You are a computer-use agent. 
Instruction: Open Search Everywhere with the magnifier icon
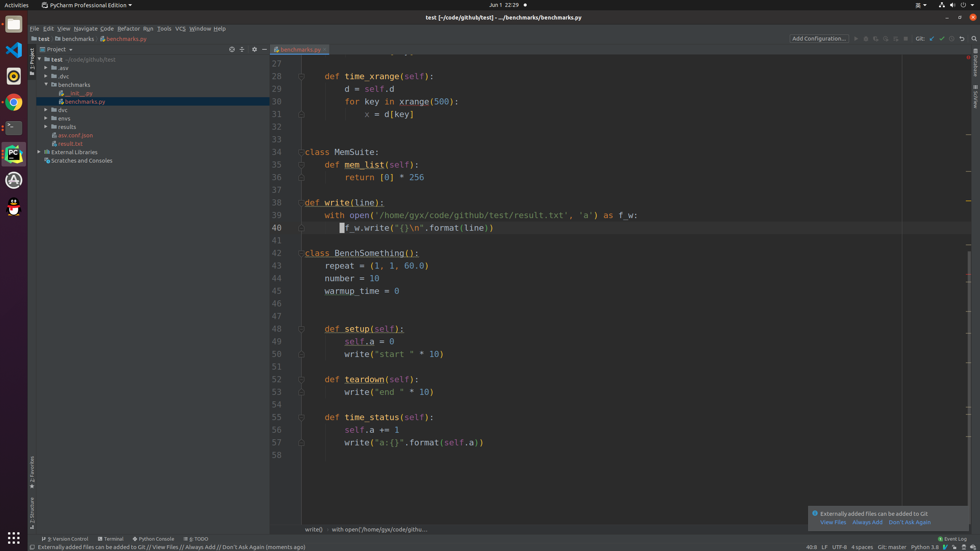click(973, 39)
